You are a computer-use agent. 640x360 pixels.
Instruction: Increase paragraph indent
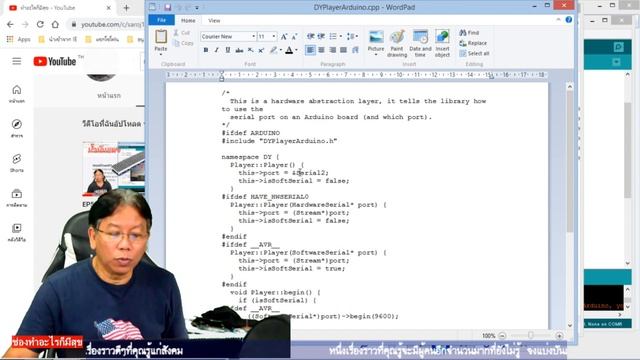[x=321, y=36]
